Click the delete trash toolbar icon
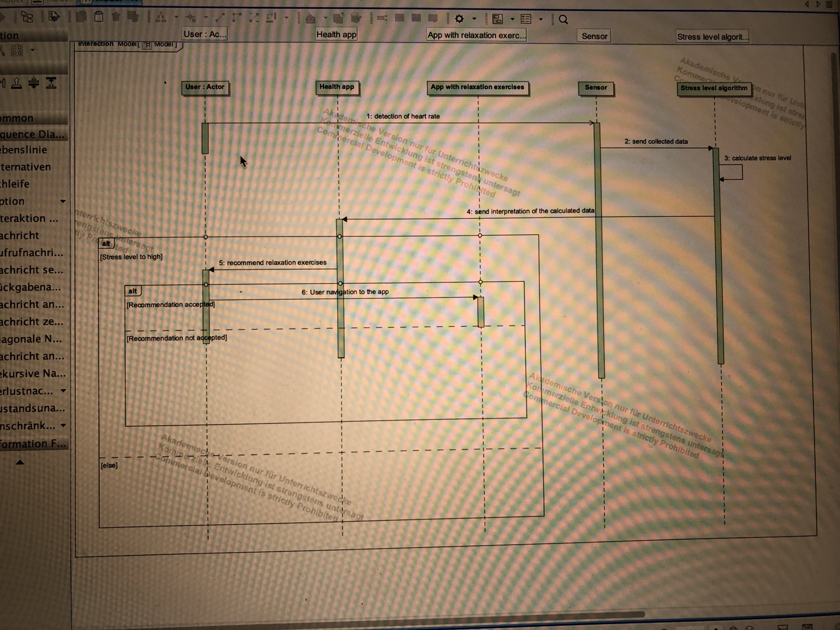Screen dimensions: 840x630 point(116,17)
